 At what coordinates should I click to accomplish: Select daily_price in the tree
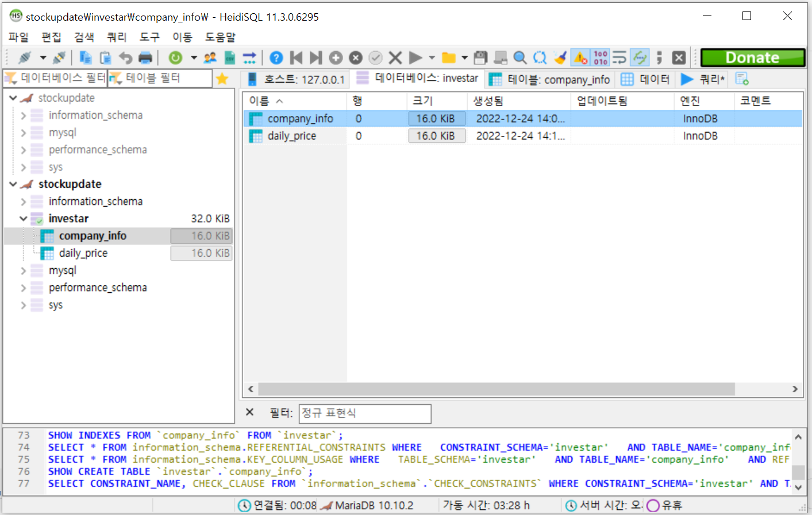83,253
